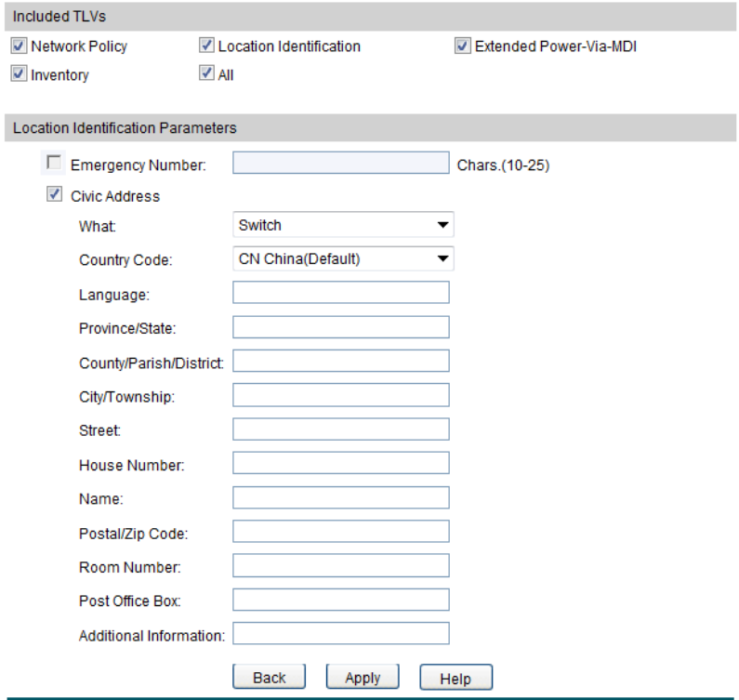The width and height of the screenshot is (739, 700).
Task: Enable the Emergency Number checkbox
Action: (x=54, y=163)
